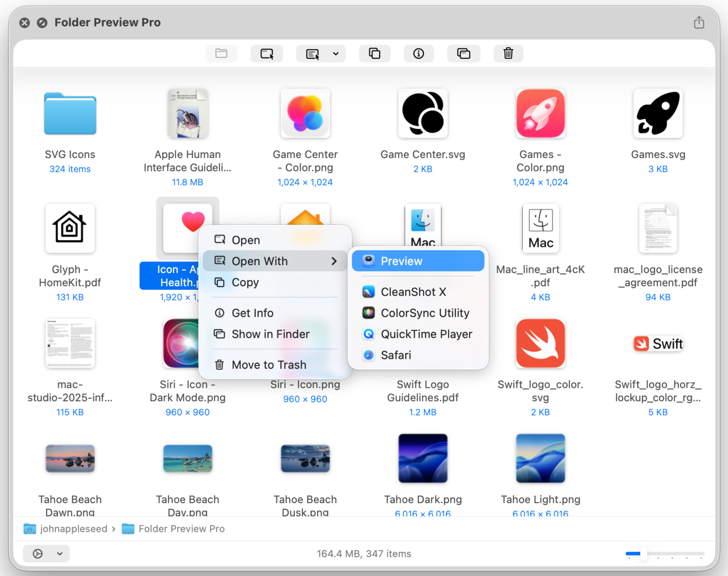This screenshot has width=728, height=576.
Task: Open with Preview from the submenu
Action: click(x=418, y=261)
